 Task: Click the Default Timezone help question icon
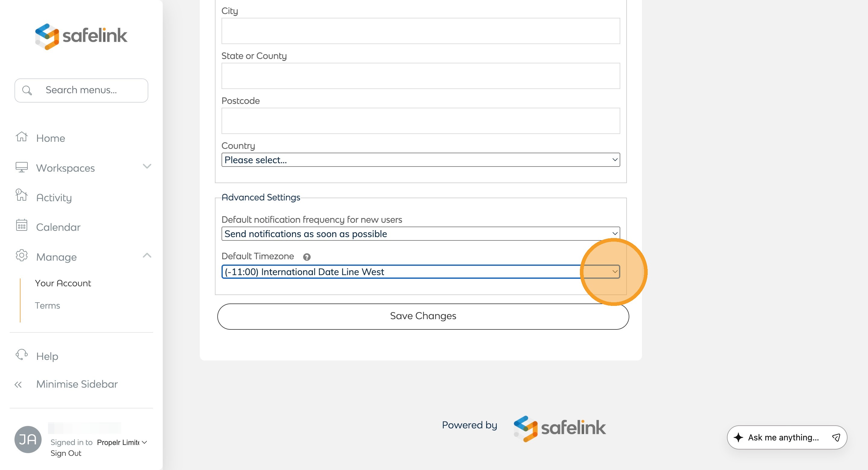click(x=307, y=257)
